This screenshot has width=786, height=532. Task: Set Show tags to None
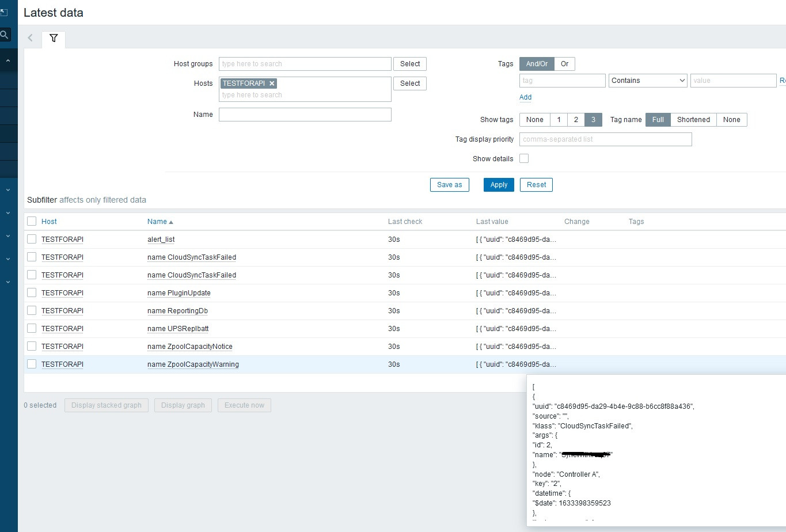point(534,120)
